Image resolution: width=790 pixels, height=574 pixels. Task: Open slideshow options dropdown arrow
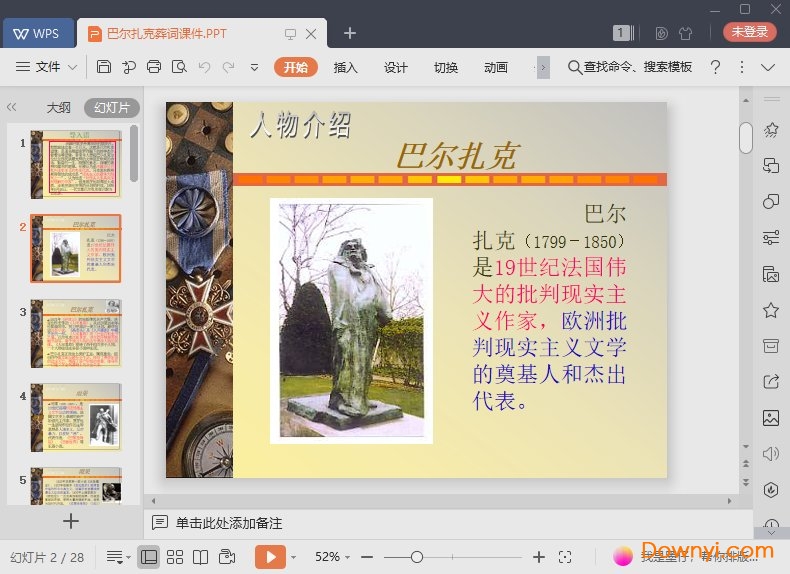click(x=294, y=557)
